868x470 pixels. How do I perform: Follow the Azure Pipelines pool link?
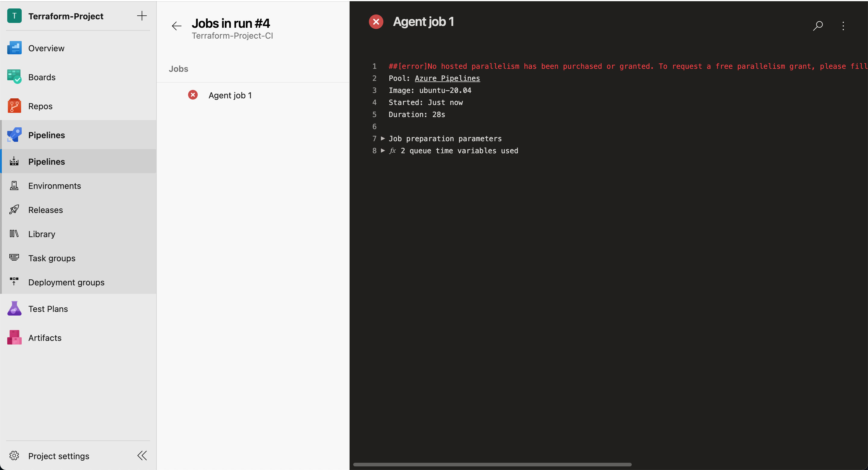(x=447, y=78)
